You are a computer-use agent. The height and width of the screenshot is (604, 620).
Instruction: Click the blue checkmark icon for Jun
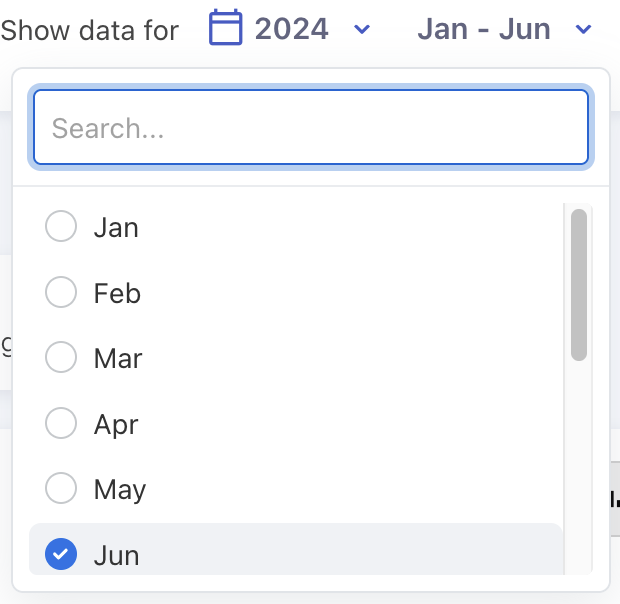61,554
